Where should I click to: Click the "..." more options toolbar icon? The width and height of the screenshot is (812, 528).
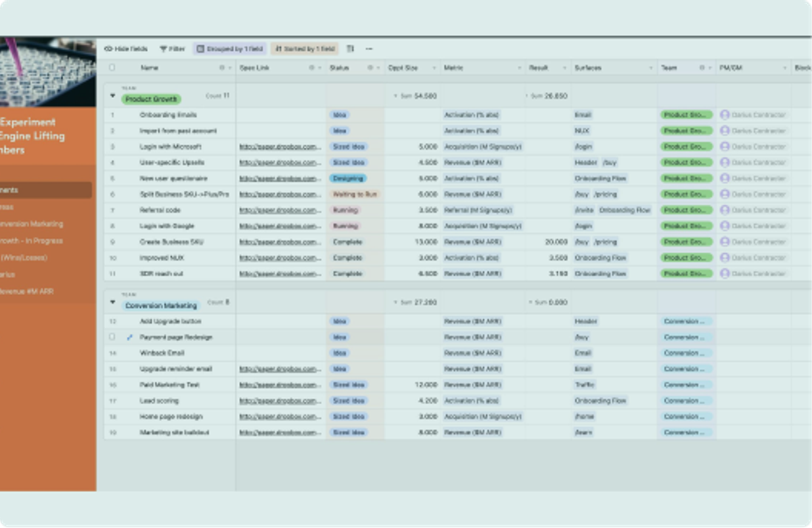pyautogui.click(x=369, y=49)
